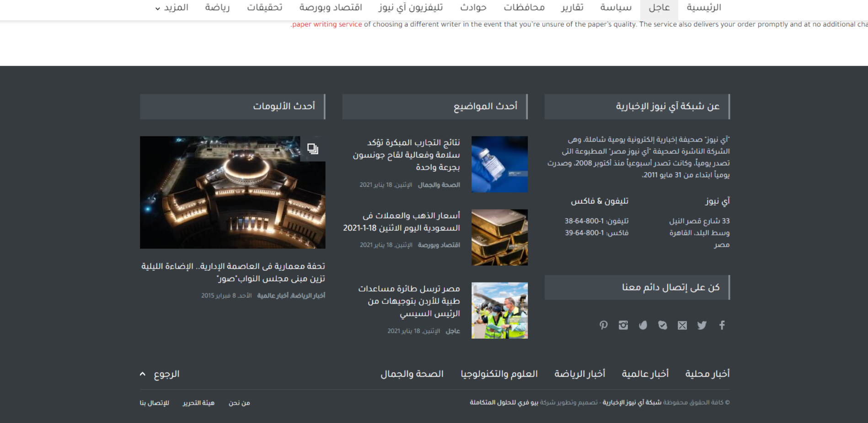Screen dimensions: 868x423
Task: Open the vaccine vial article thumbnail
Action: tap(499, 164)
